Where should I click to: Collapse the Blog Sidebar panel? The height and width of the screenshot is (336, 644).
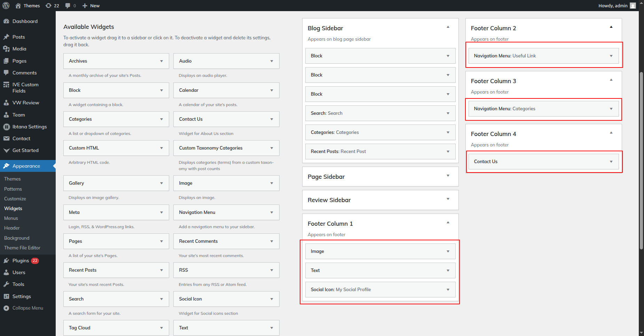click(448, 27)
